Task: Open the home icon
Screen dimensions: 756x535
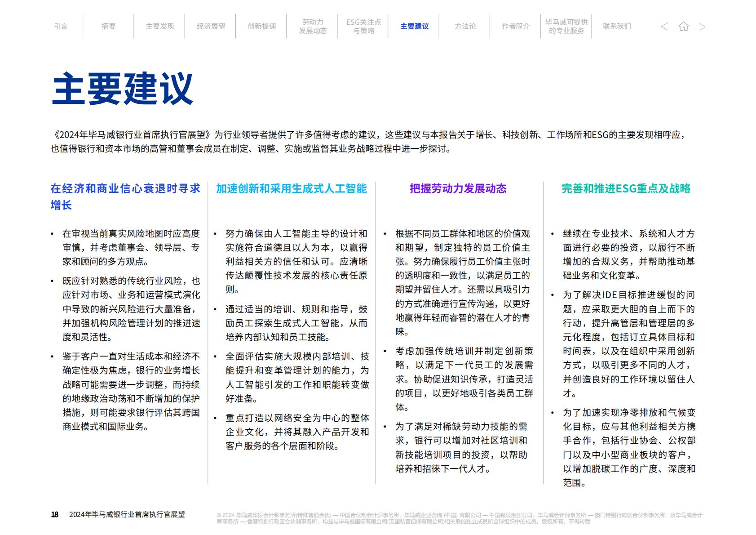Action: click(683, 26)
